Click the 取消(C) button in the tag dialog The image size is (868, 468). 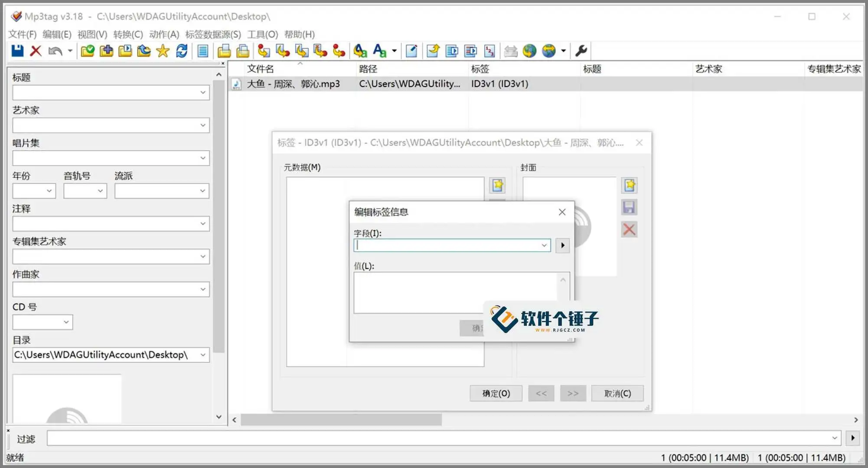[x=617, y=393]
